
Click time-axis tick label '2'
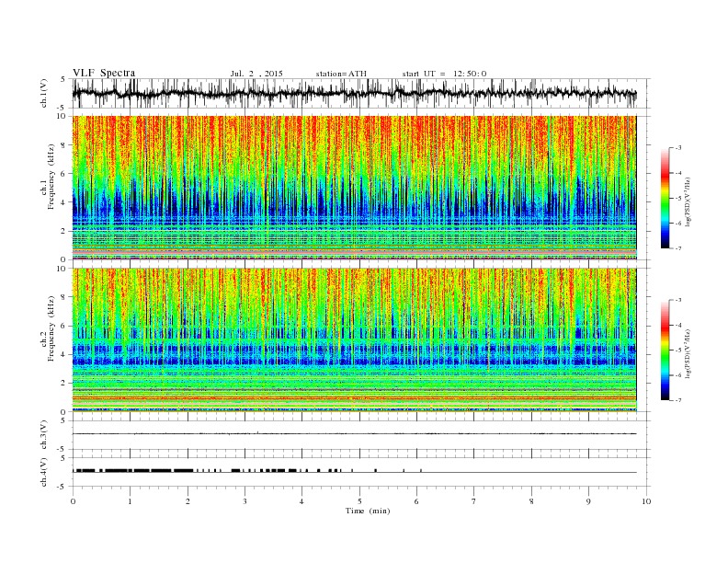(188, 502)
